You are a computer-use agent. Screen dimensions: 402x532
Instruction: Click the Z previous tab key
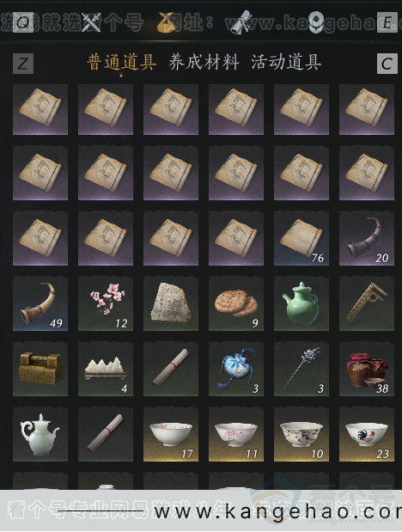[23, 64]
